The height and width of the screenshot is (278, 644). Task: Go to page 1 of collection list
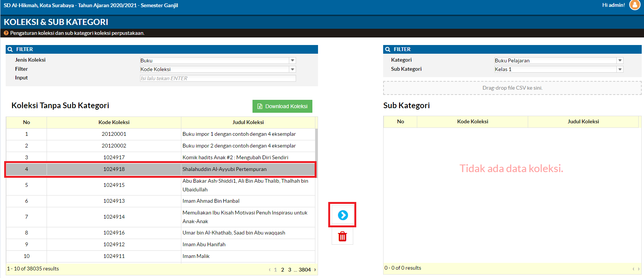pyautogui.click(x=275, y=270)
